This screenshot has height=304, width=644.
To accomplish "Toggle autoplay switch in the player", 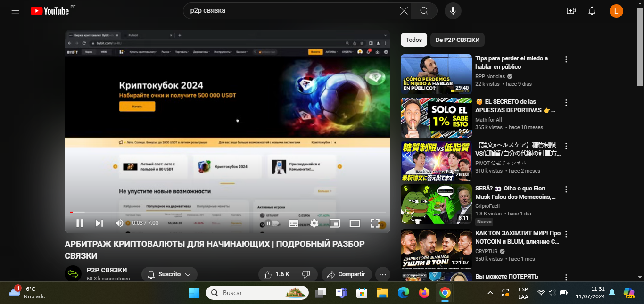I will point(272,223).
